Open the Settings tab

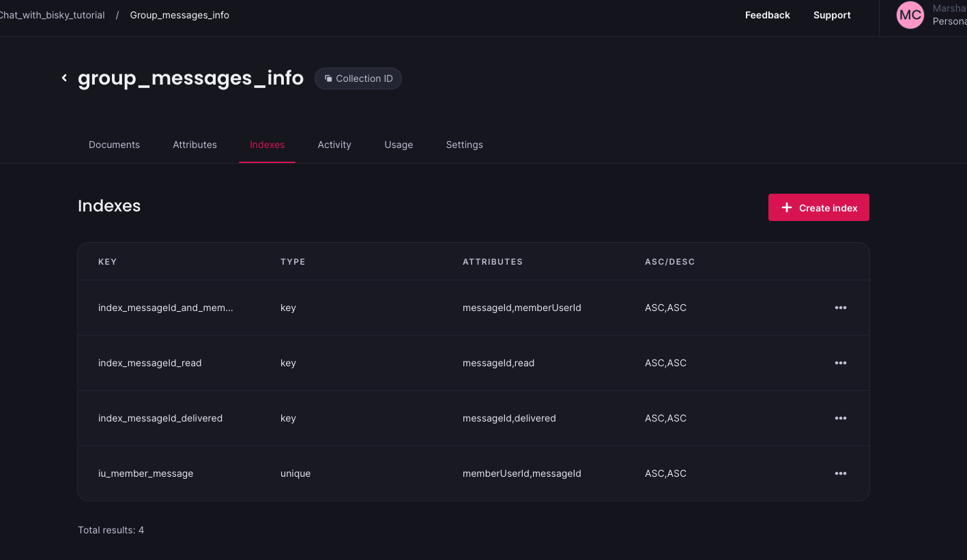[x=464, y=145]
